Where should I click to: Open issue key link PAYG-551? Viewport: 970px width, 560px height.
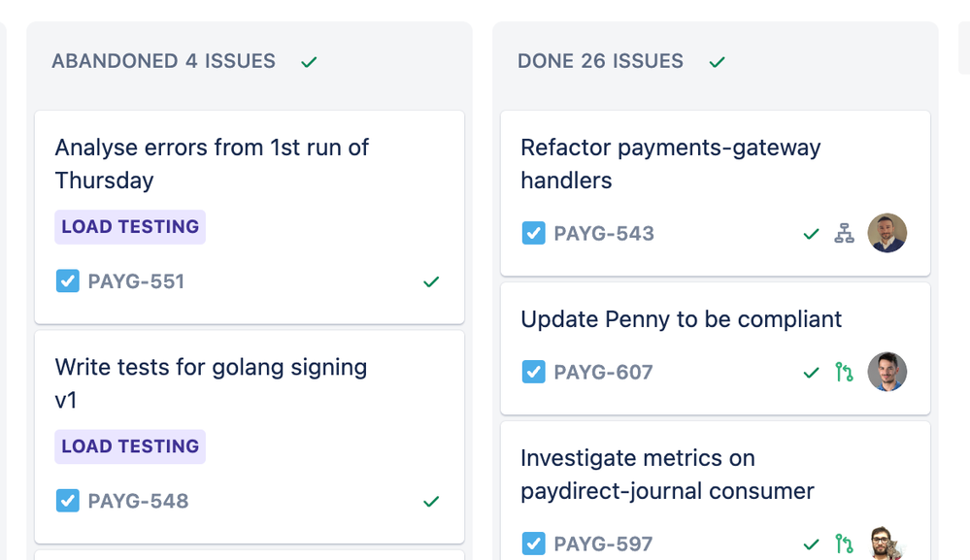(x=136, y=281)
